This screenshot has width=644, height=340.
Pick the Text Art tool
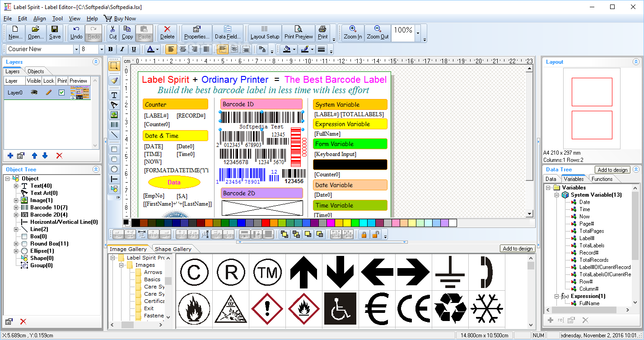114,105
